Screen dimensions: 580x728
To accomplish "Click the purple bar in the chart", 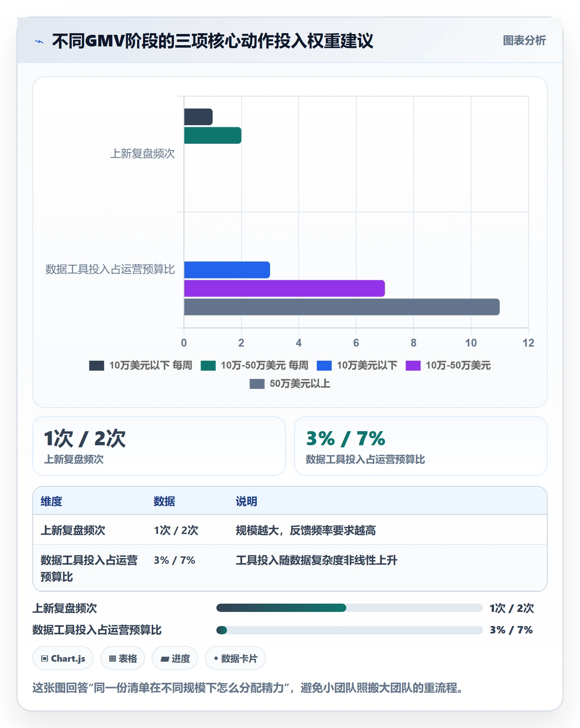I will tap(284, 289).
